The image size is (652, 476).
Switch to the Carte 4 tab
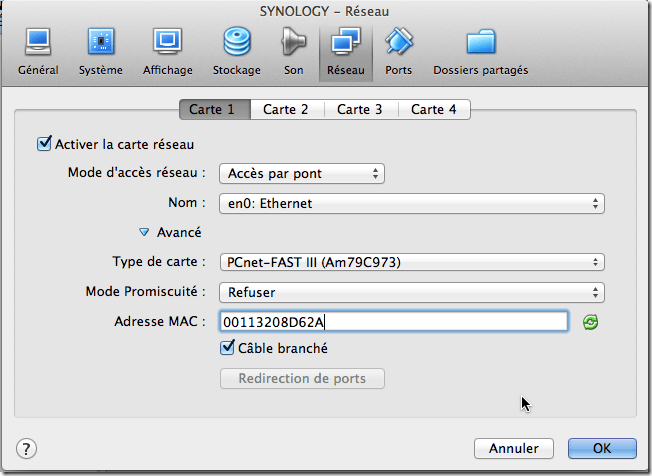tap(435, 109)
